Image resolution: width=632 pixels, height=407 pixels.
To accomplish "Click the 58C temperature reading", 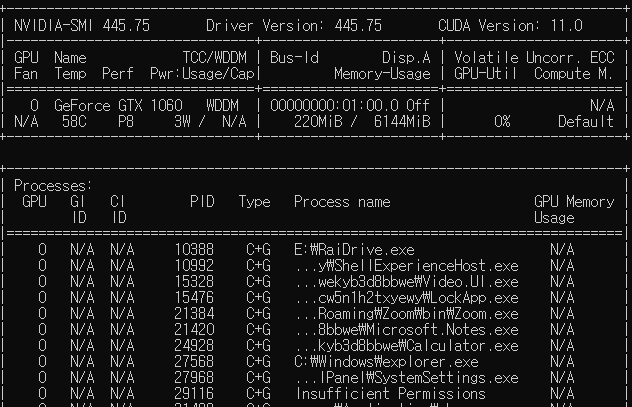I will coord(74,122).
